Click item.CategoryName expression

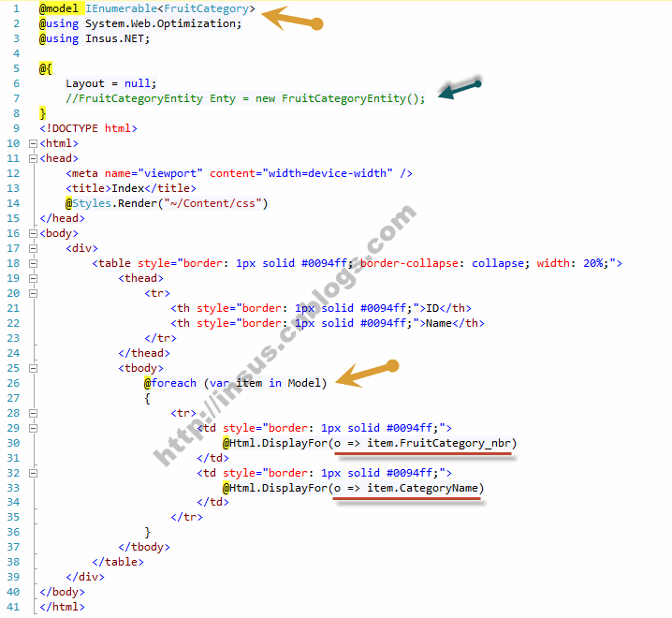point(422,488)
